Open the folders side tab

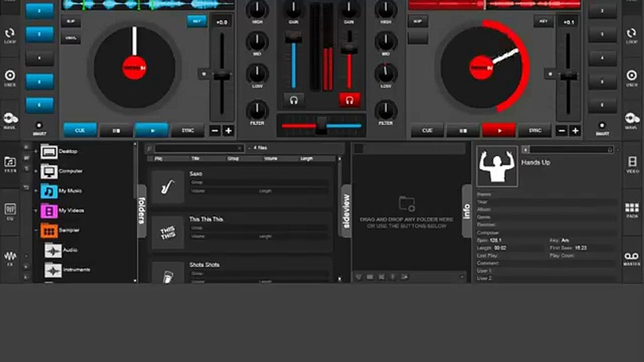141,210
